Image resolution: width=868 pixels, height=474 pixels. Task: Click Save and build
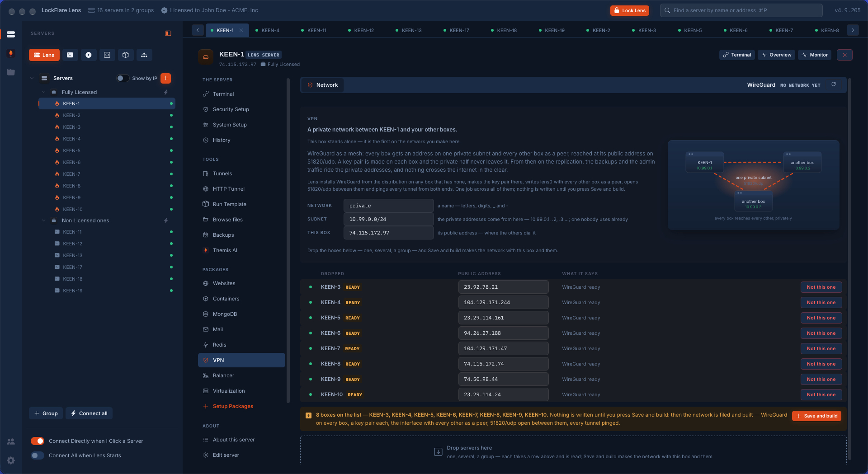tap(816, 416)
